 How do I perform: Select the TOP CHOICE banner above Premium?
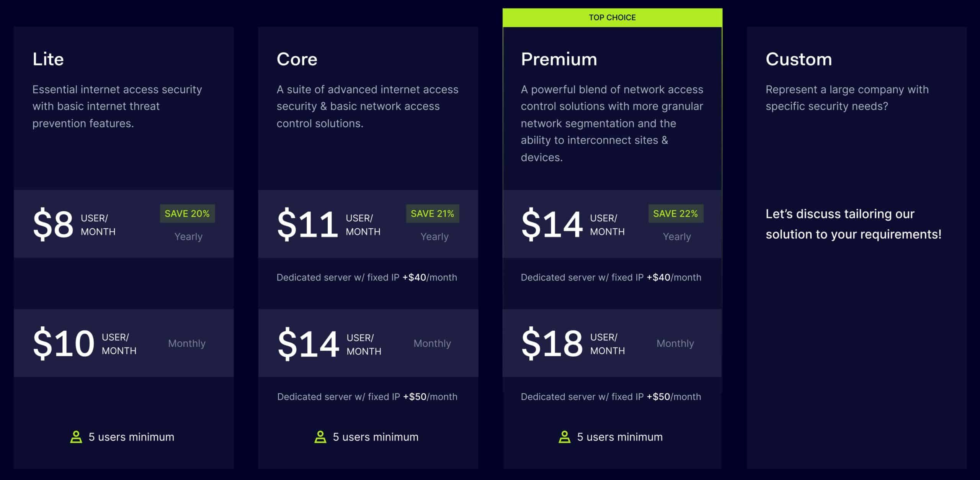click(x=612, y=18)
